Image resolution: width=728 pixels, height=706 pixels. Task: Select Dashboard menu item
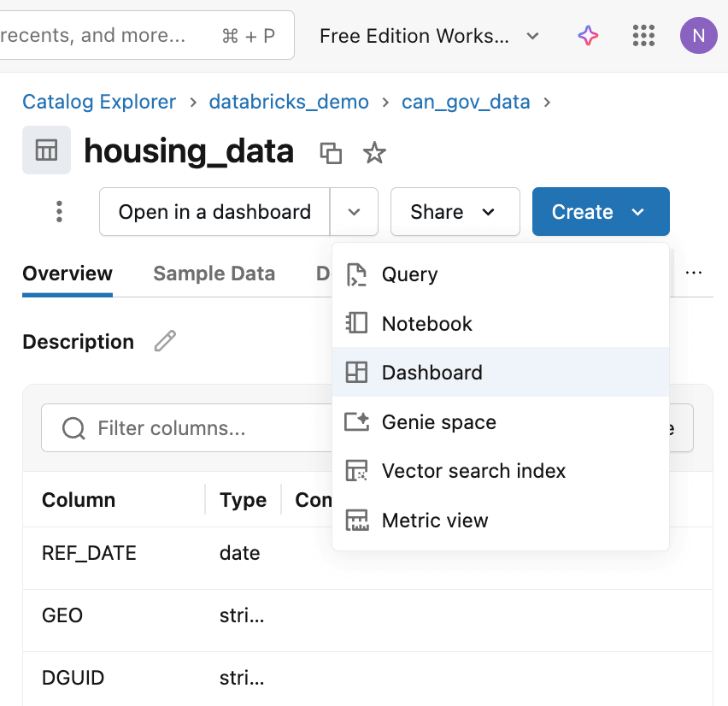pos(432,373)
